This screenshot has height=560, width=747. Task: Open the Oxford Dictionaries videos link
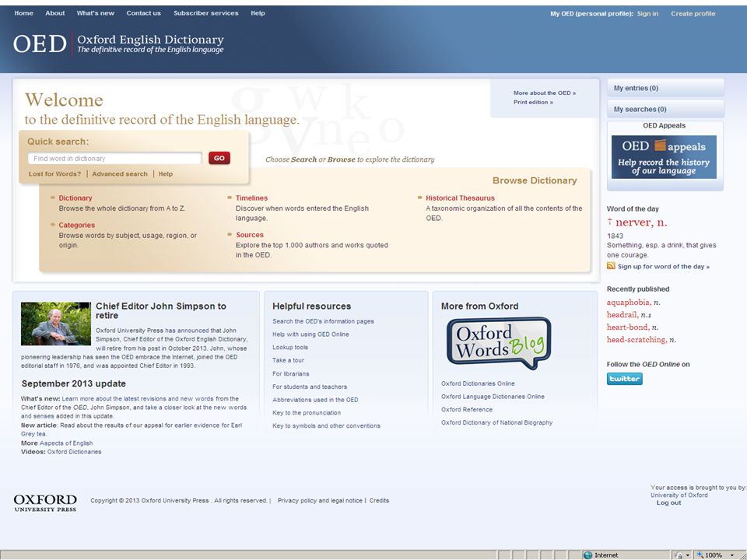tap(75, 452)
